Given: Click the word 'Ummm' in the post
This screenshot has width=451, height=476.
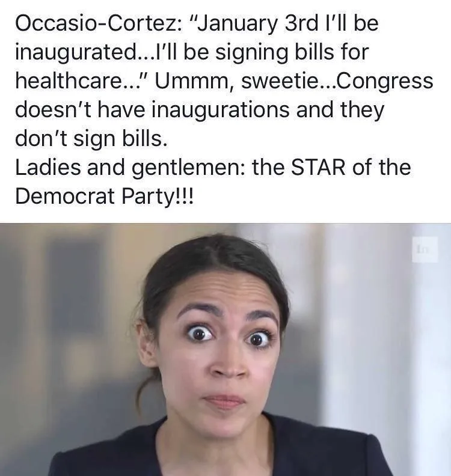Looking at the screenshot, I should pyautogui.click(x=193, y=81).
